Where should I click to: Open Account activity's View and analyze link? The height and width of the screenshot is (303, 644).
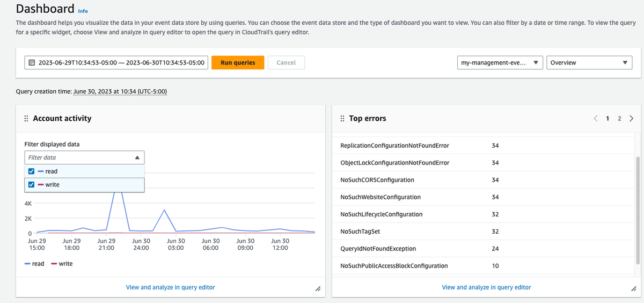pyautogui.click(x=170, y=287)
